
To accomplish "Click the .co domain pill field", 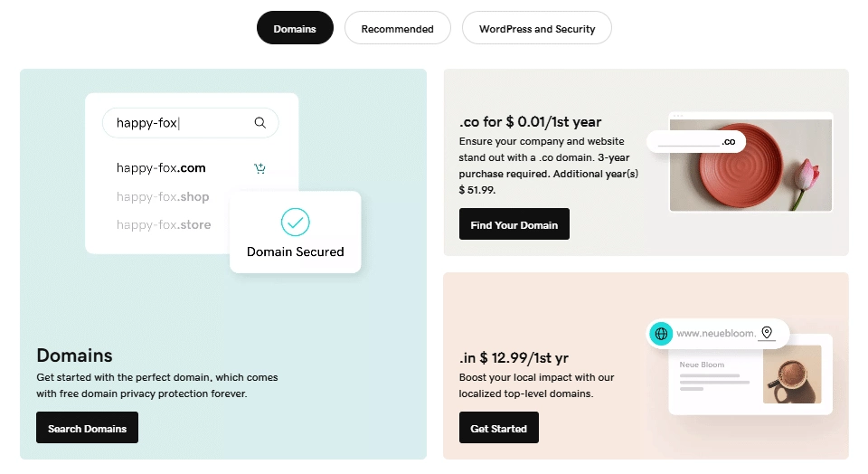I will click(694, 142).
